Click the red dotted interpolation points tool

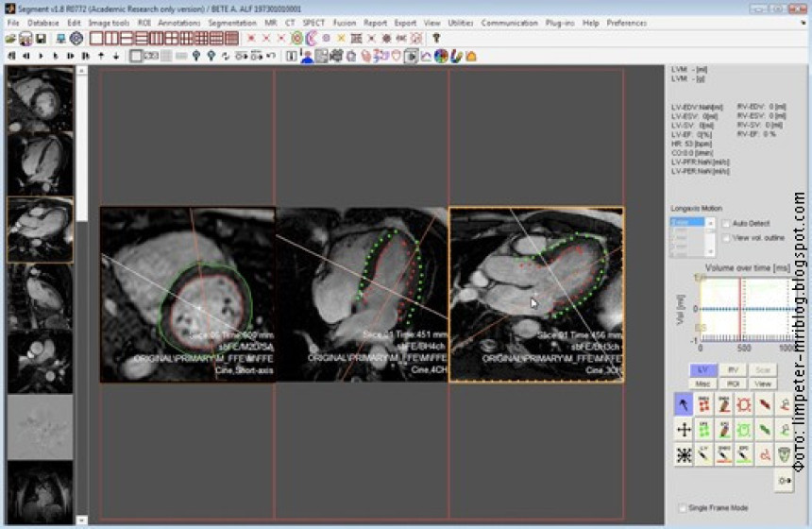pyautogui.click(x=703, y=404)
